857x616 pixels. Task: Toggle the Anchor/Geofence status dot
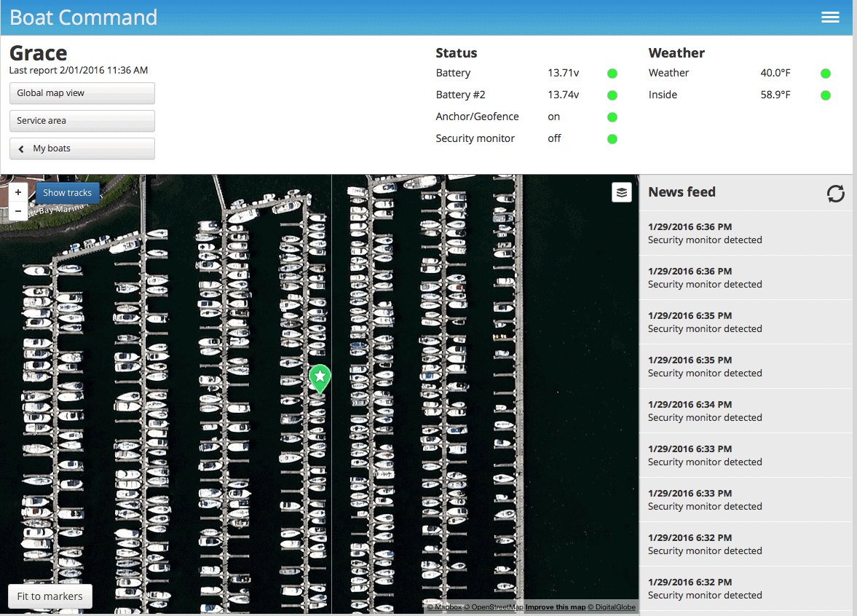(612, 117)
